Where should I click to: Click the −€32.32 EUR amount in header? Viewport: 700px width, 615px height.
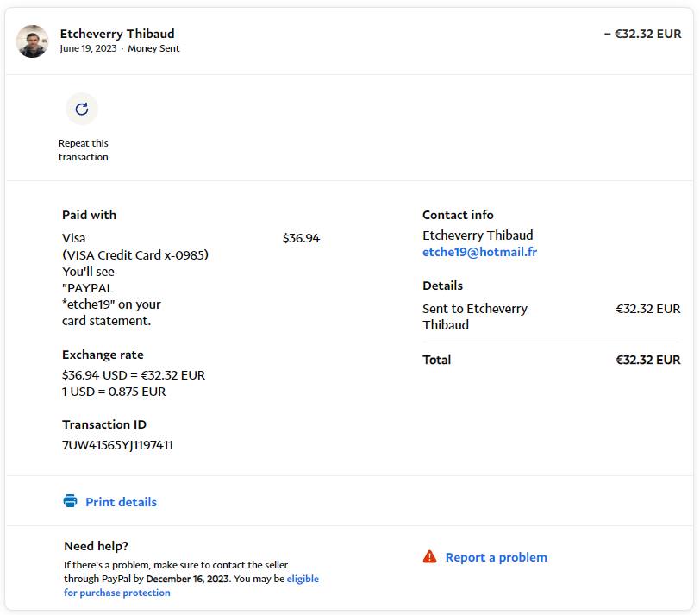pyautogui.click(x=642, y=35)
